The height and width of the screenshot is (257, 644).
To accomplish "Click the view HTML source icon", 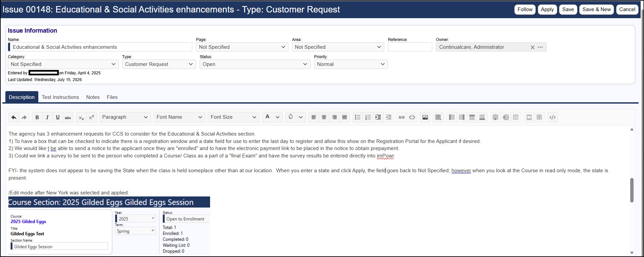I will 553,117.
